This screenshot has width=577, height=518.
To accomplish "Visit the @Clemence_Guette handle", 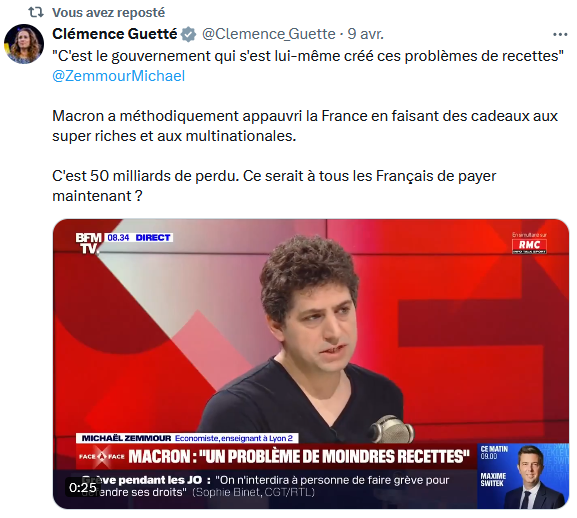I will click(269, 34).
